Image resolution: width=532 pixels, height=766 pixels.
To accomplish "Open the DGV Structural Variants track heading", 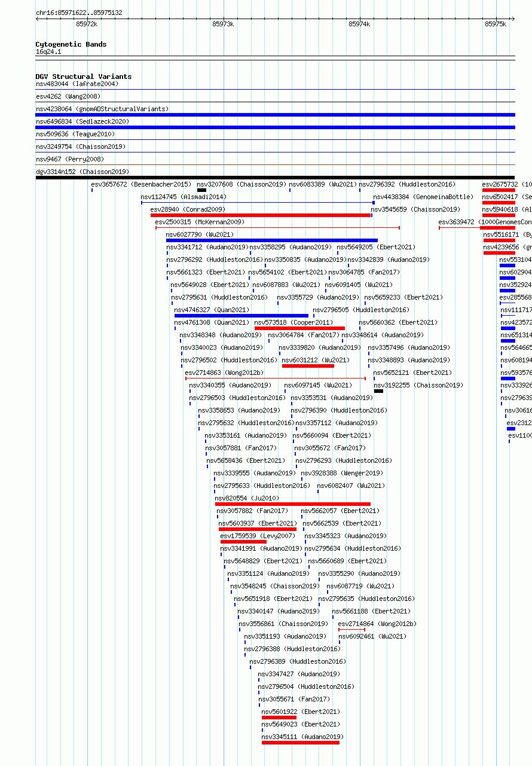I will (x=84, y=77).
